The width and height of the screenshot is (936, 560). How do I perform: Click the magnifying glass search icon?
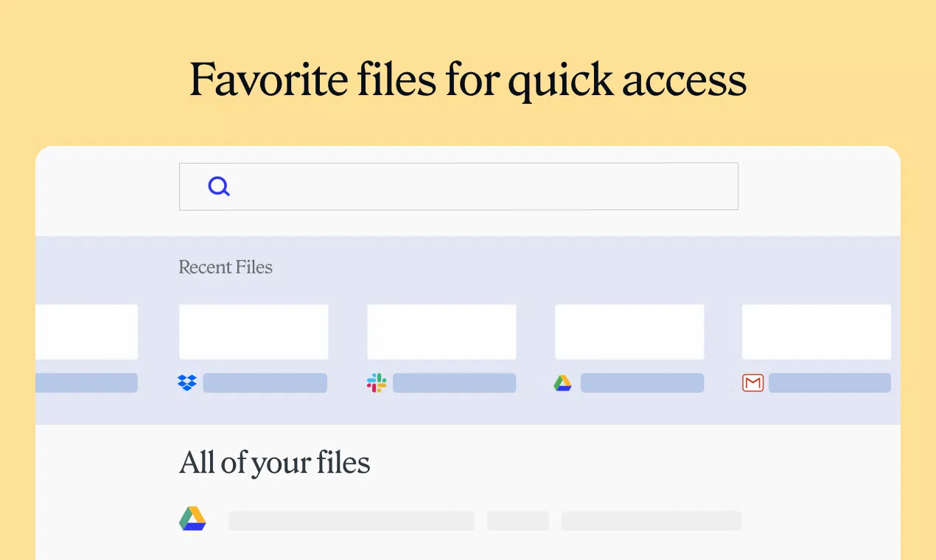tap(219, 186)
